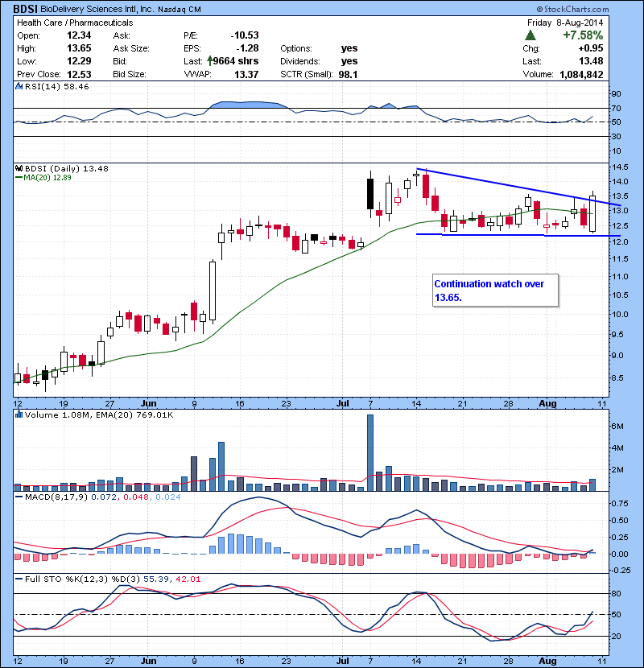
Task: Click the StockCharts.com label
Action: [572, 9]
